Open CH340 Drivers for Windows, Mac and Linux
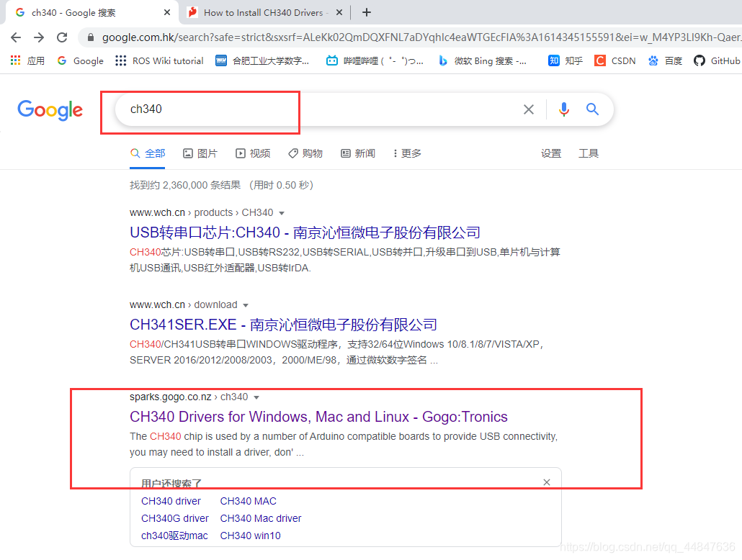 coord(318,417)
